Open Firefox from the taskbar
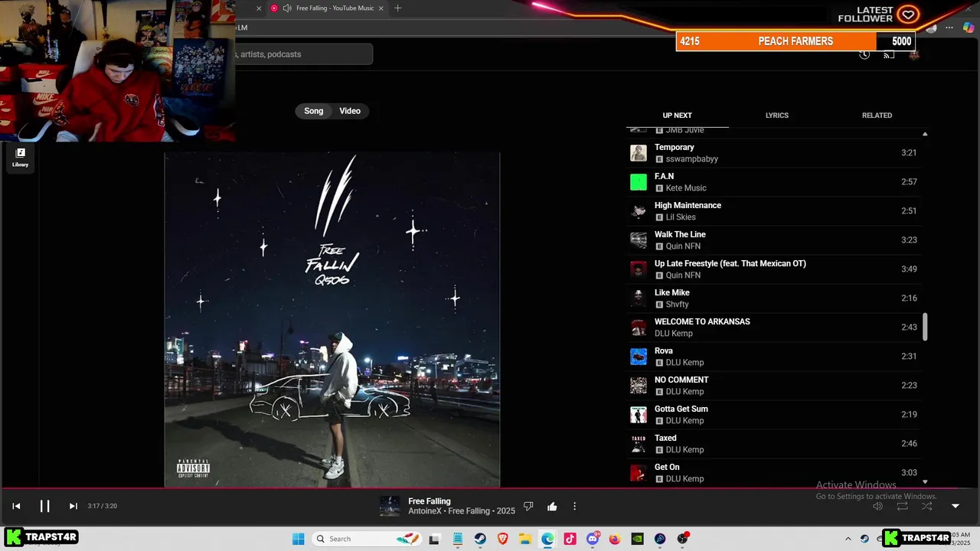 click(x=615, y=539)
